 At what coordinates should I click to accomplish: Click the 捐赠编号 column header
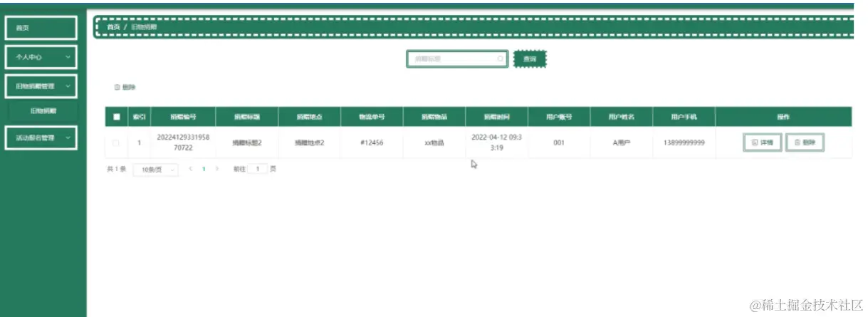(183, 117)
